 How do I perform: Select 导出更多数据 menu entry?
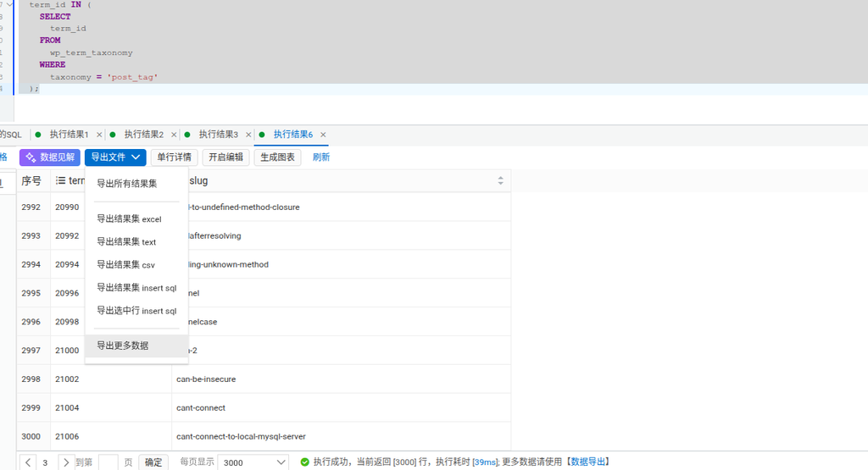pyautogui.click(x=136, y=346)
